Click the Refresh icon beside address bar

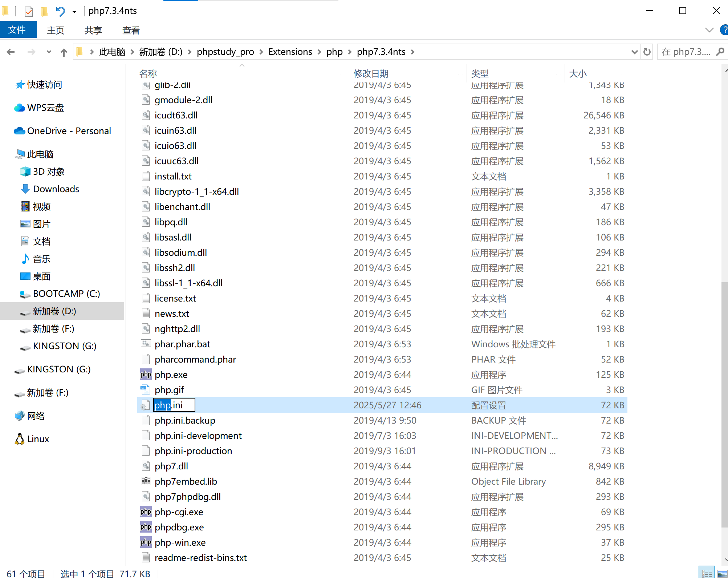647,52
